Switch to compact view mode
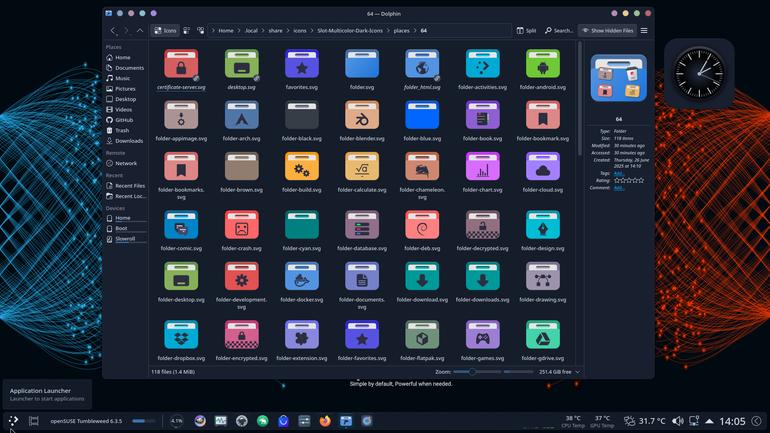 click(187, 30)
